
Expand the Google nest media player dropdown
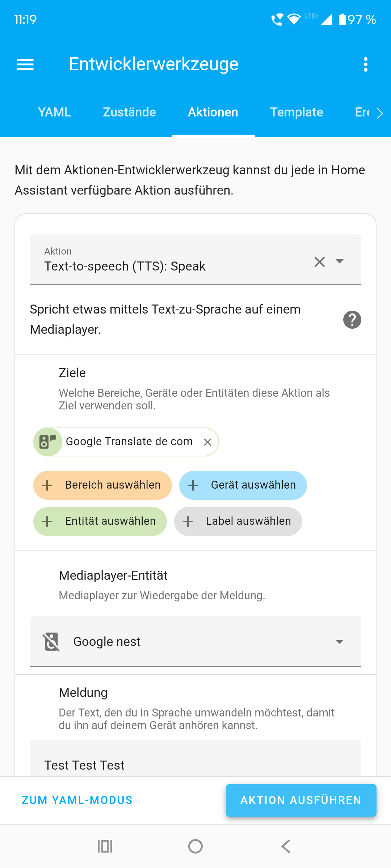point(195,642)
